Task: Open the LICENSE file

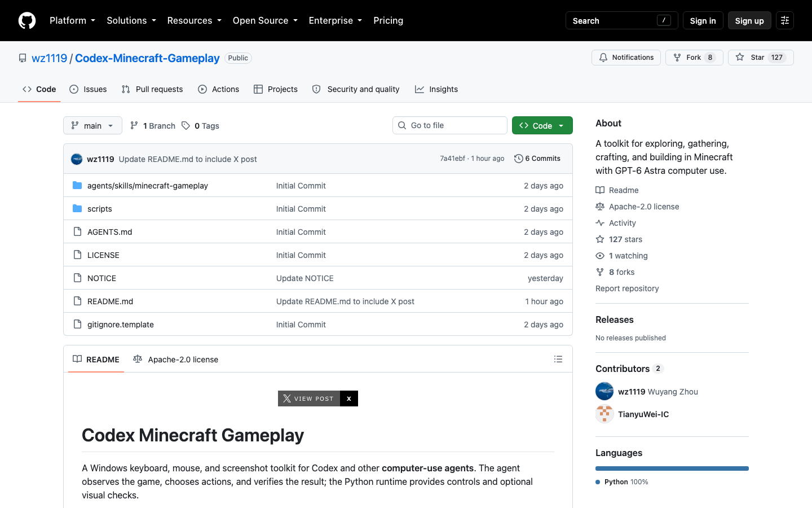Action: [103, 255]
